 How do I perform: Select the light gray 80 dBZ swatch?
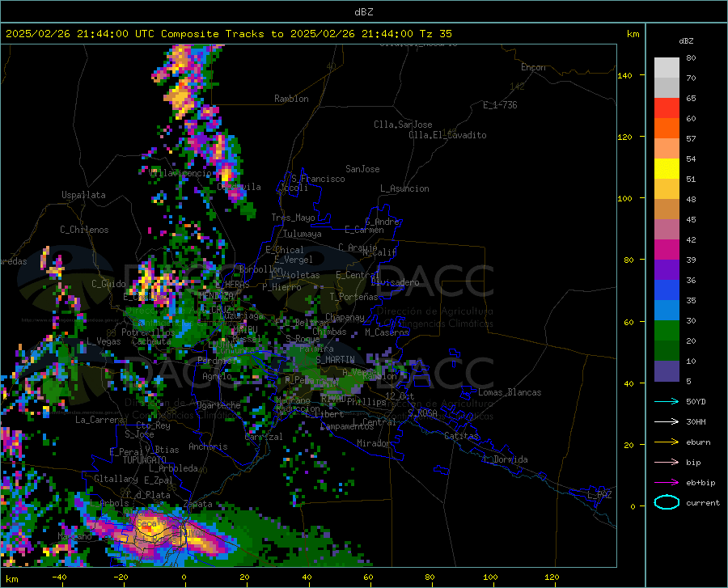point(667,68)
